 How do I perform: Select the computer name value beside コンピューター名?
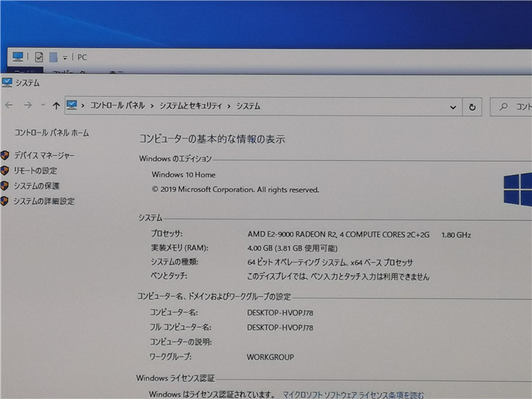click(x=280, y=313)
